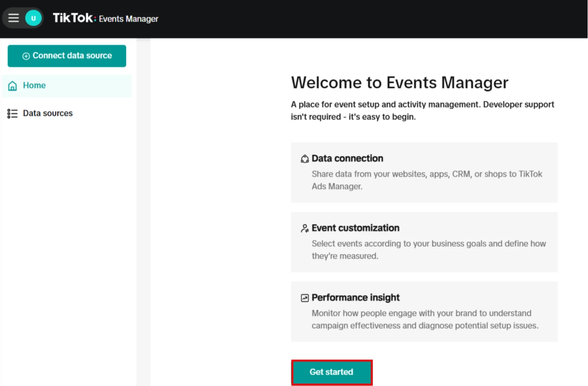The height and width of the screenshot is (386, 588).
Task: Click the Event customization person icon
Action: coord(305,228)
